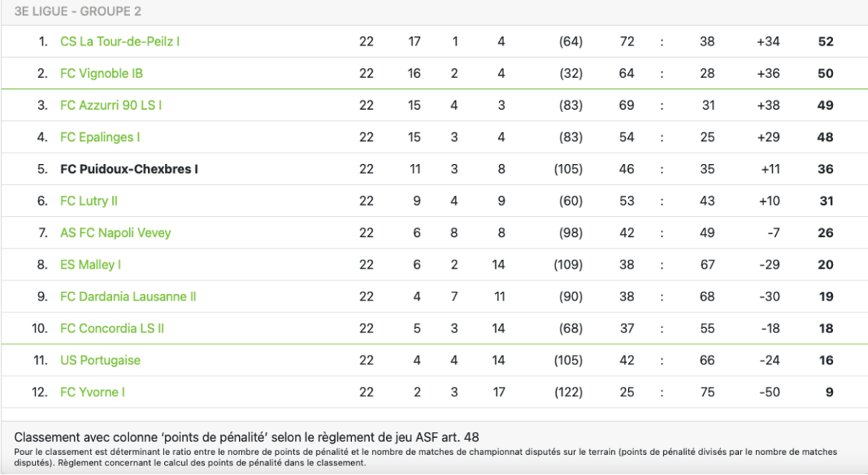Open ES Malley I team link

(91, 265)
